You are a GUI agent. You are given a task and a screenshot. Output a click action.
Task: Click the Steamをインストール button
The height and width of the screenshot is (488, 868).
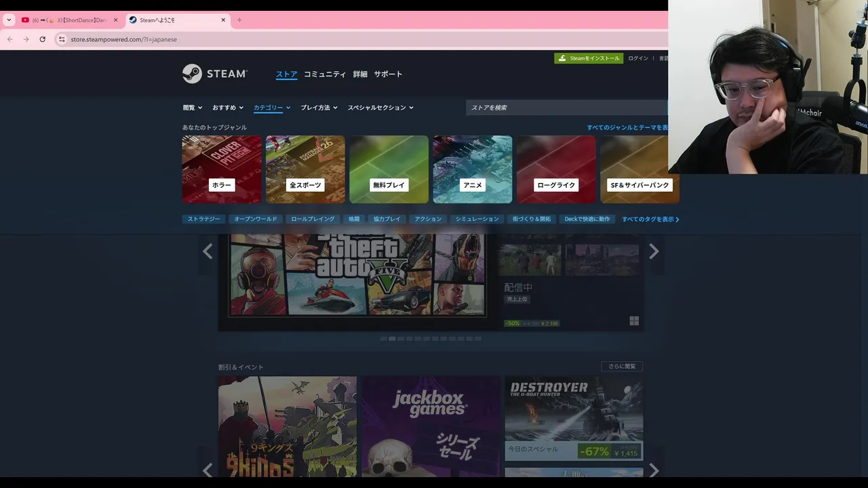[x=589, y=58]
